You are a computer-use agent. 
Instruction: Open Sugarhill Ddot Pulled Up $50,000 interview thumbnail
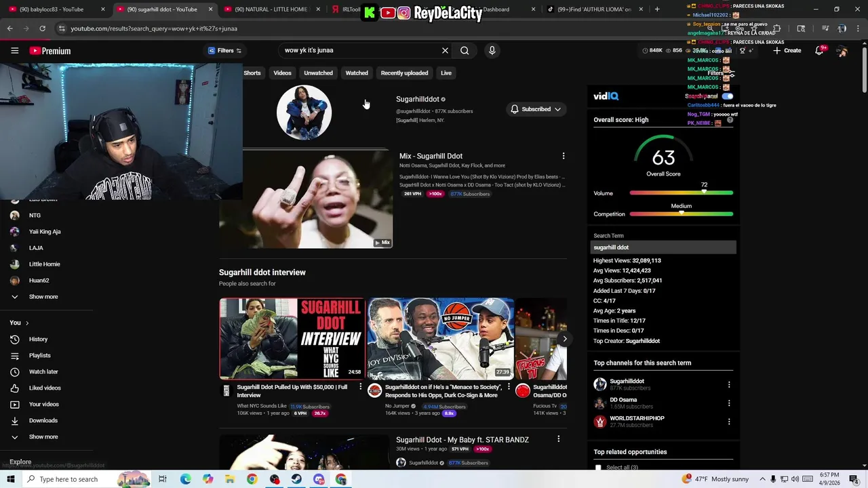point(292,338)
